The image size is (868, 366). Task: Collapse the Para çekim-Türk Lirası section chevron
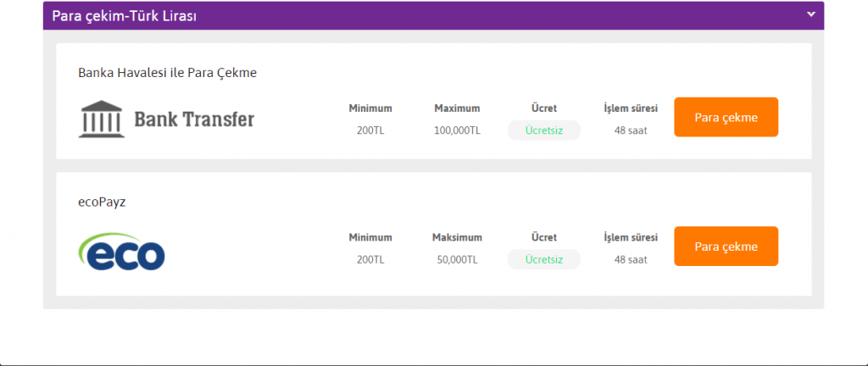810,14
